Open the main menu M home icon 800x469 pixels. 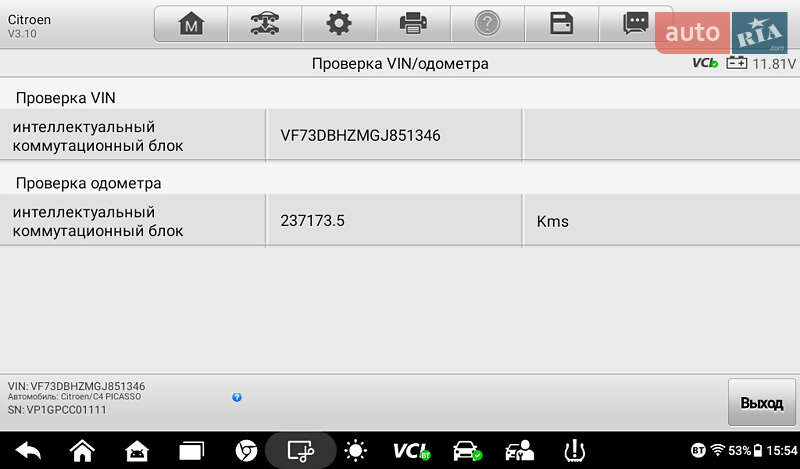point(191,23)
